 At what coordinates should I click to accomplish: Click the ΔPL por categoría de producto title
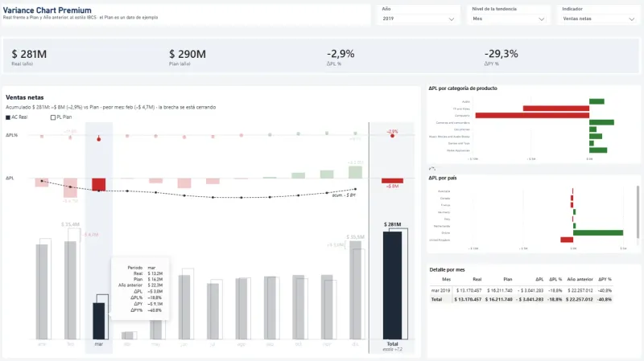[x=463, y=88]
